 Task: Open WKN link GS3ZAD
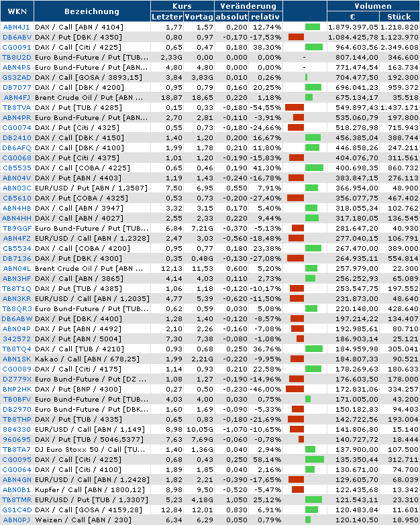point(17,77)
